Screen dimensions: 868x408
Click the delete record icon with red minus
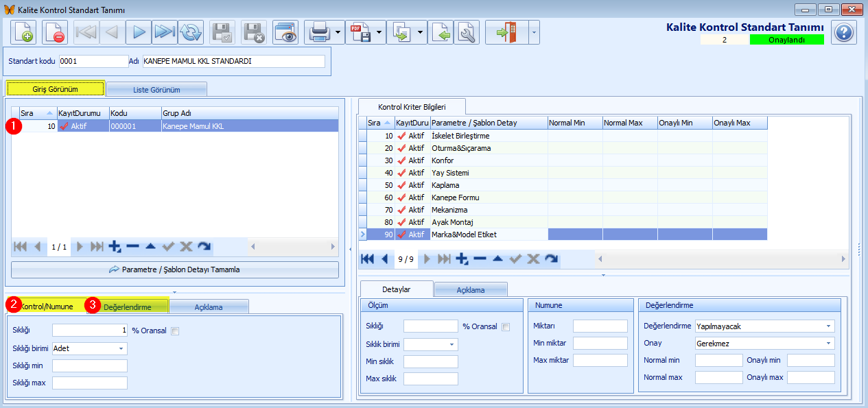coord(55,32)
